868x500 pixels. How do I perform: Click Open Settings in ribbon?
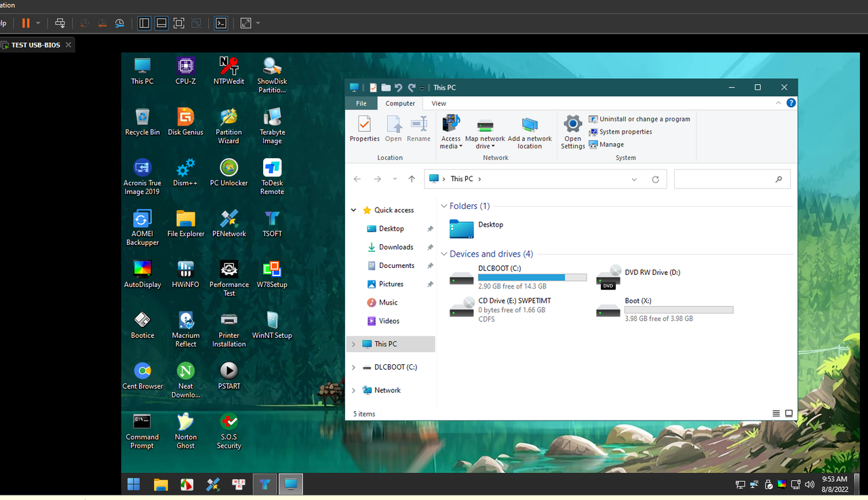tap(573, 132)
